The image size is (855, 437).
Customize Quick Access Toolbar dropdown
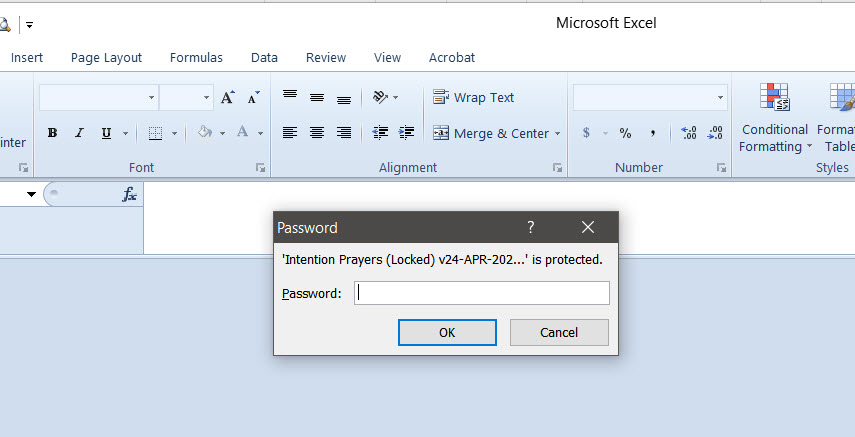29,25
